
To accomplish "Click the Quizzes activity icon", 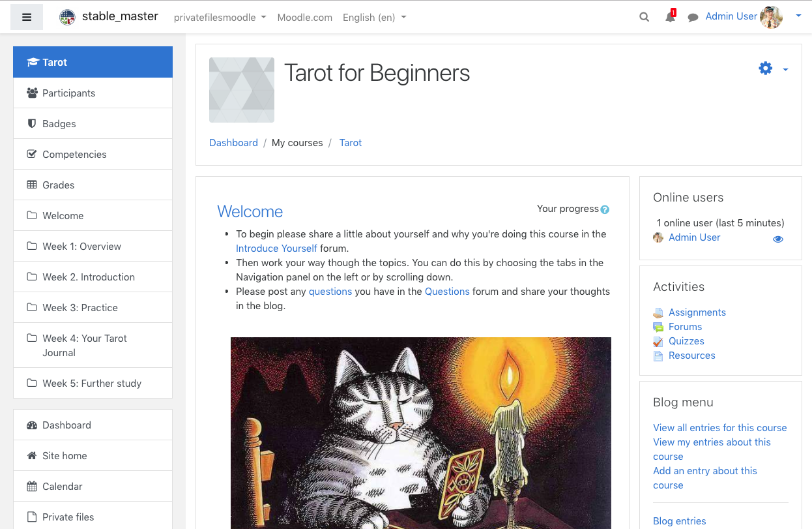I will pyautogui.click(x=658, y=341).
